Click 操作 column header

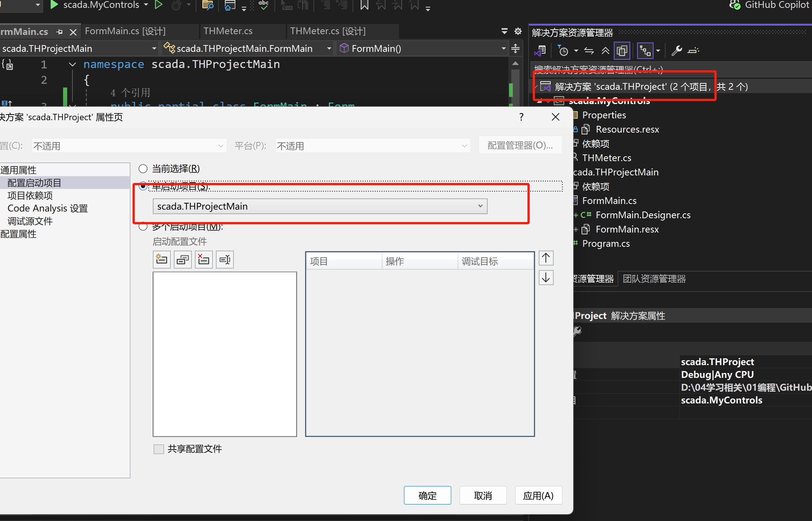pos(420,261)
